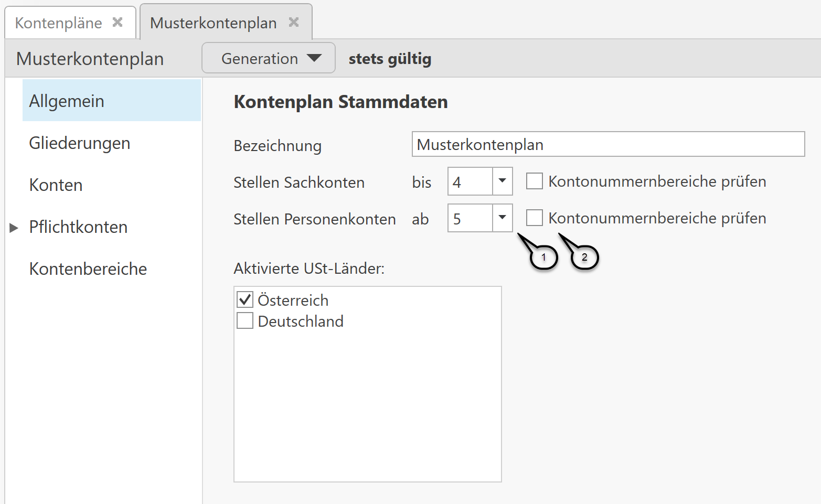This screenshot has height=504, width=821.
Task: Close the Musterkontenplan tab
Action: point(294,22)
